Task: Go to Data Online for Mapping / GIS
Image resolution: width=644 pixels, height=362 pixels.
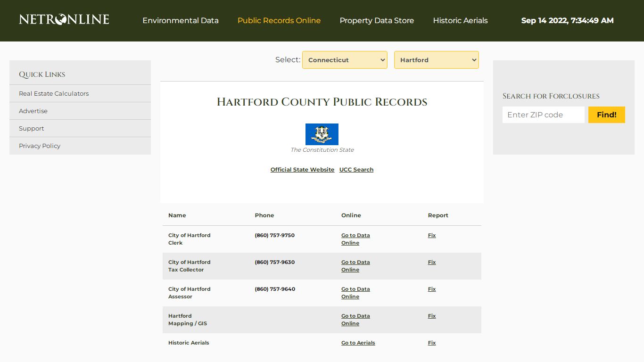Action: tap(355, 320)
